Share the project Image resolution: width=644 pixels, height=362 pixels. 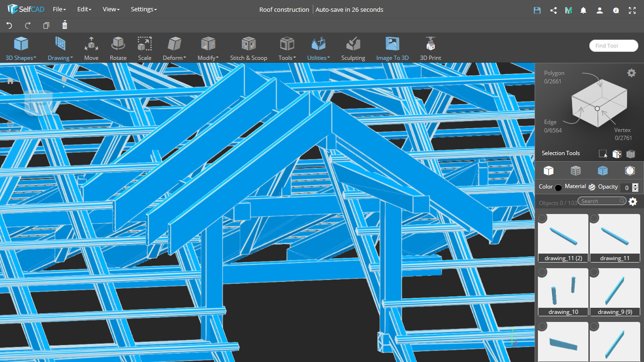[x=553, y=10]
